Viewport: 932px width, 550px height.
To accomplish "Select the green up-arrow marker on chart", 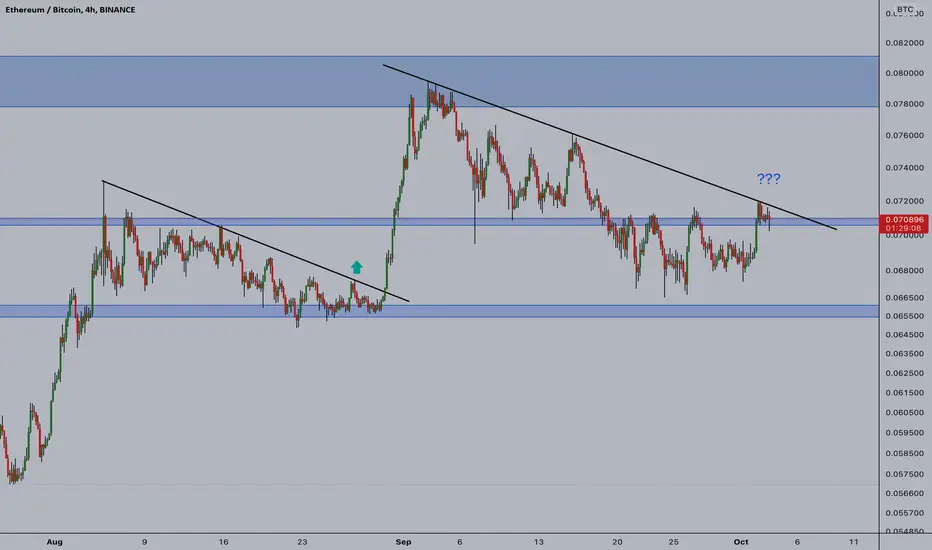I will 356,267.
